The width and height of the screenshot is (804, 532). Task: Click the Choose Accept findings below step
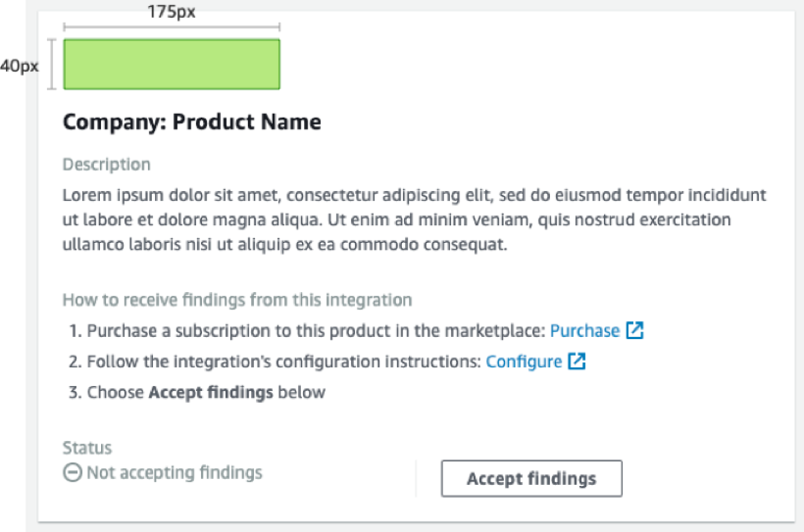tap(206, 392)
